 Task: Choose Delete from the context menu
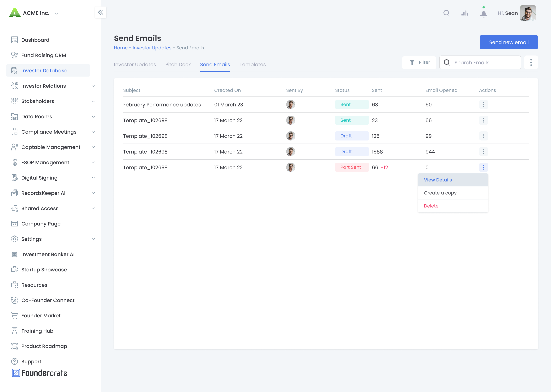pos(453,206)
